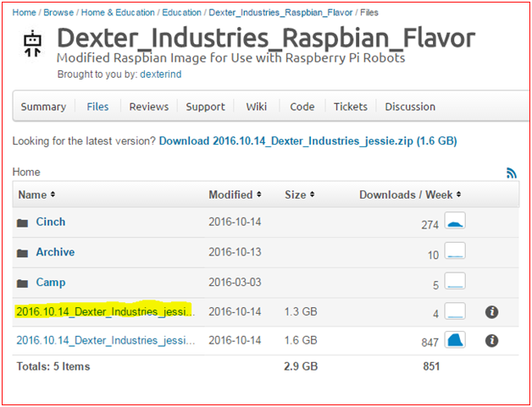This screenshot has width=532, height=407.
Task: Click the 851 total downloads value
Action: pos(431,366)
